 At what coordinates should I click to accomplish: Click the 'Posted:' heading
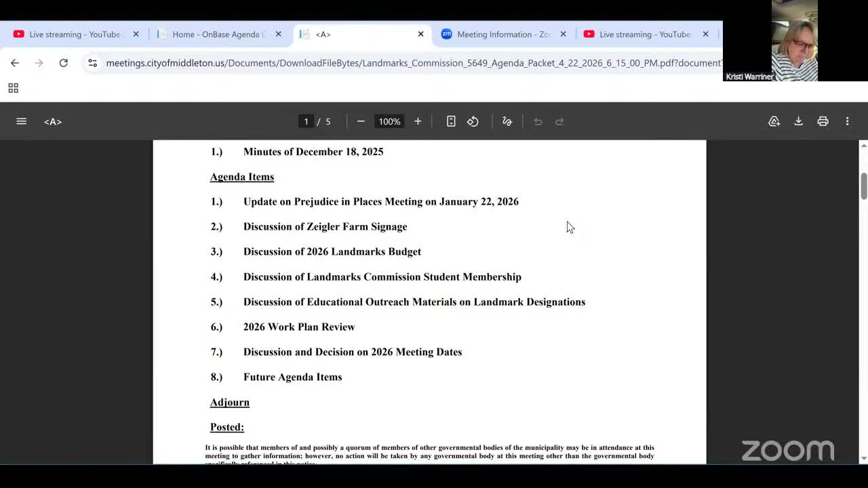click(227, 427)
